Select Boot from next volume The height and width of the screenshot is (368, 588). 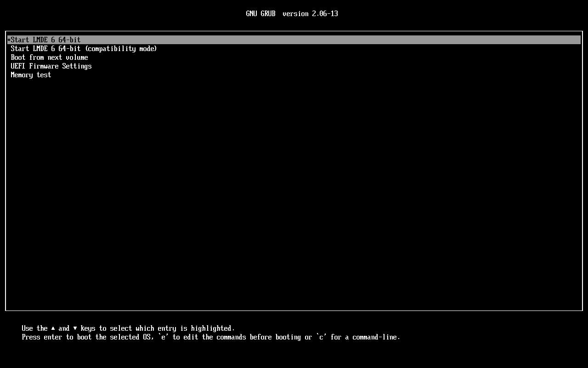pos(49,57)
